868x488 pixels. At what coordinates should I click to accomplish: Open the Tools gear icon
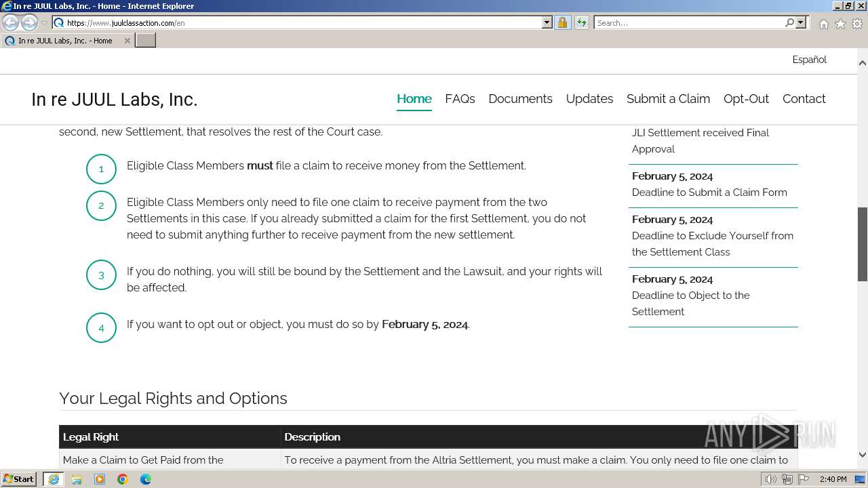[857, 24]
